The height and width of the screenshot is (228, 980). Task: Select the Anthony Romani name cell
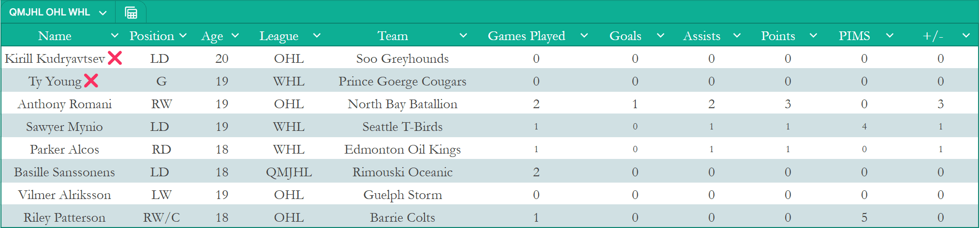point(64,104)
